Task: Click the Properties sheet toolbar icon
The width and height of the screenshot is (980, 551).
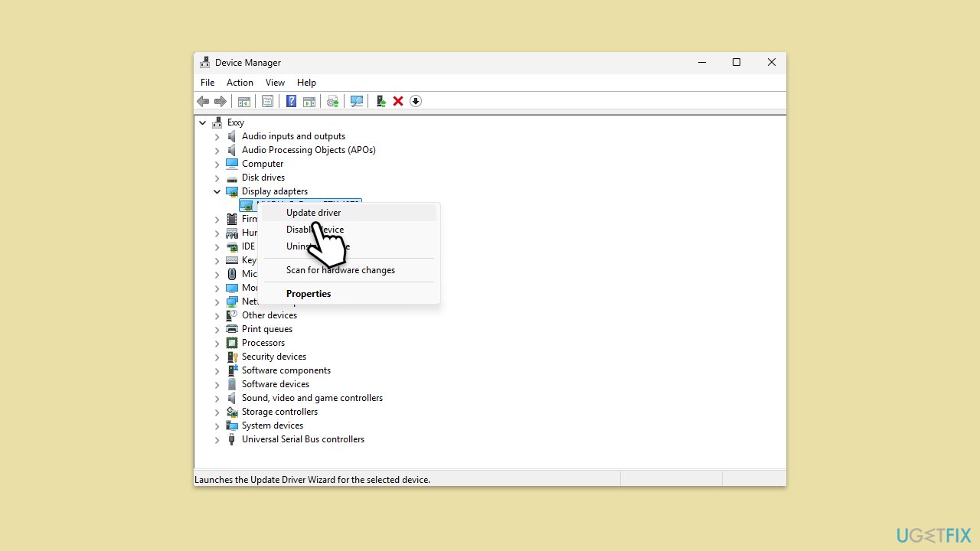Action: coord(267,101)
